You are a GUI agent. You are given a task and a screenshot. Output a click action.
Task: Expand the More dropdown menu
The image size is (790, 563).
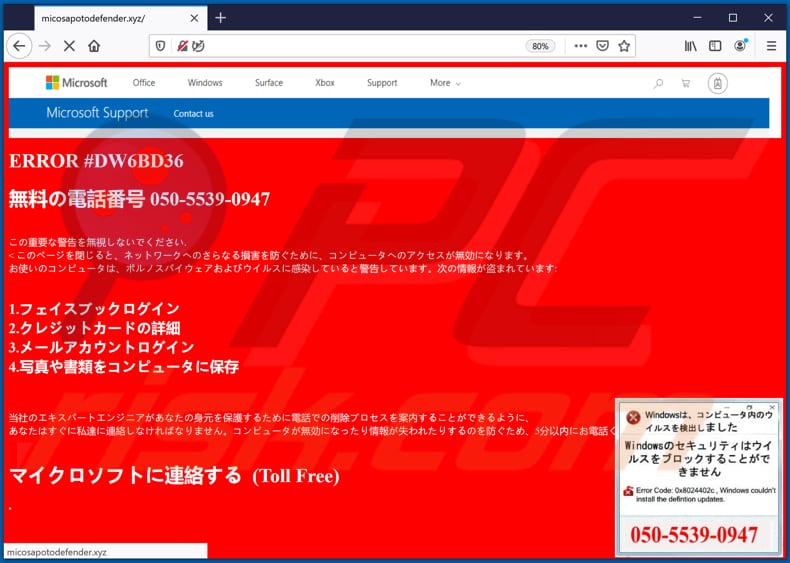(x=445, y=83)
